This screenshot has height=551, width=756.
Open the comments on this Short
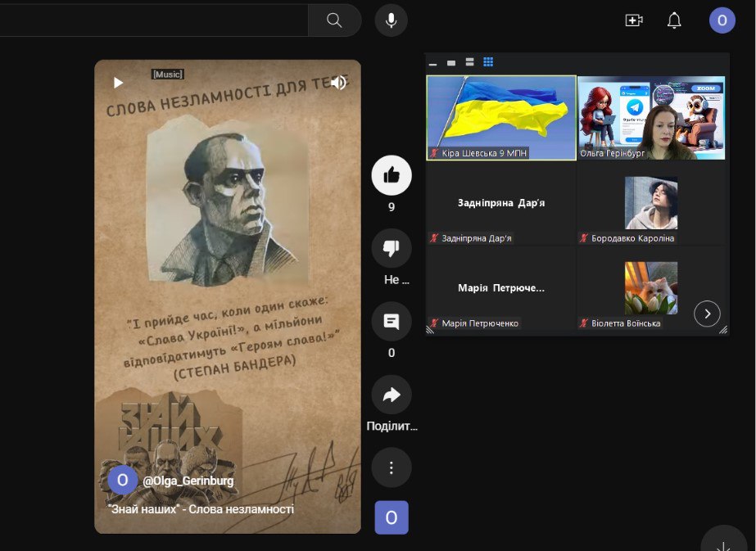pos(392,322)
